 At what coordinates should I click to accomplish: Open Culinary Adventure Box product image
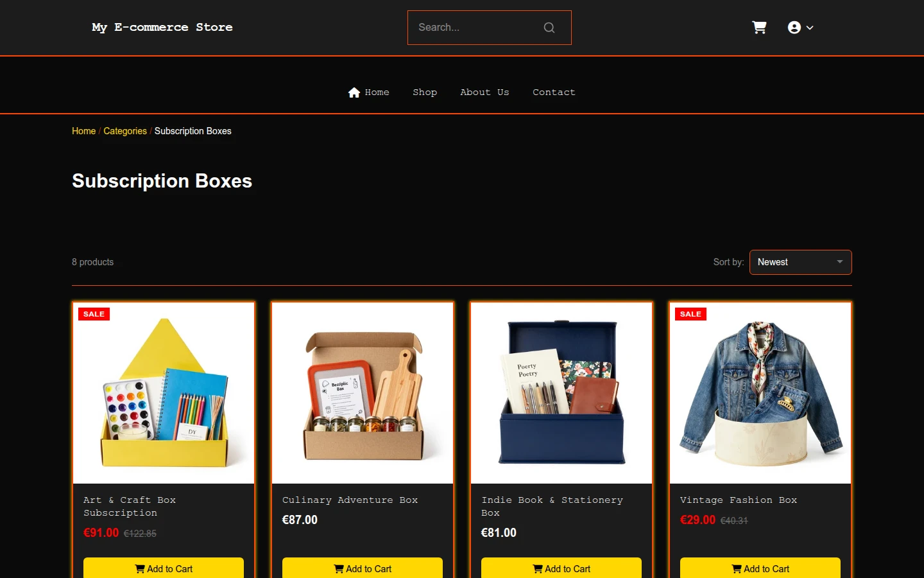click(x=363, y=393)
